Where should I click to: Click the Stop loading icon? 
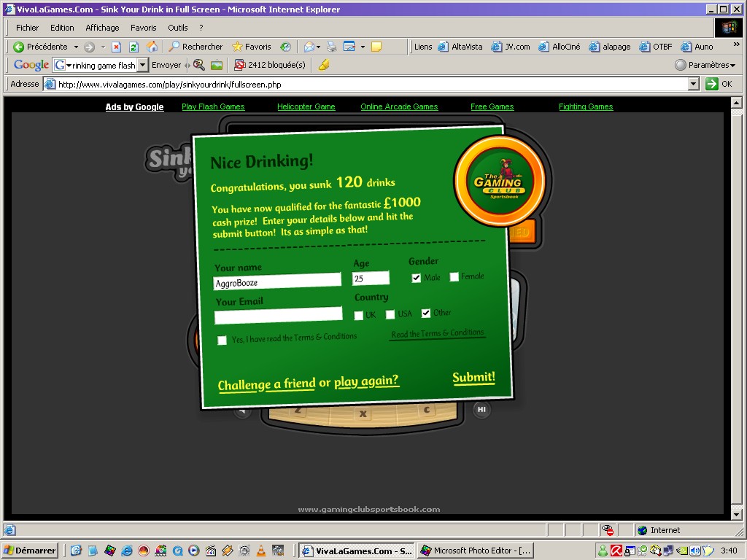click(x=116, y=47)
